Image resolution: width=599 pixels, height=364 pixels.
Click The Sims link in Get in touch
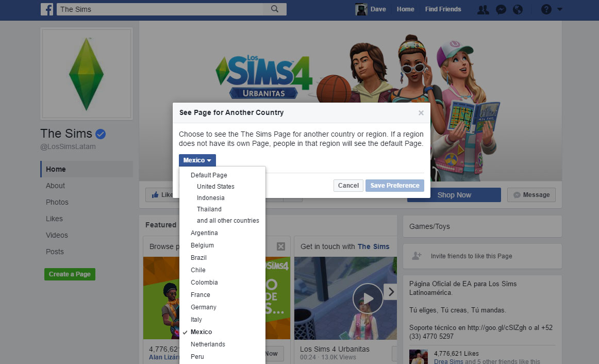(373, 247)
